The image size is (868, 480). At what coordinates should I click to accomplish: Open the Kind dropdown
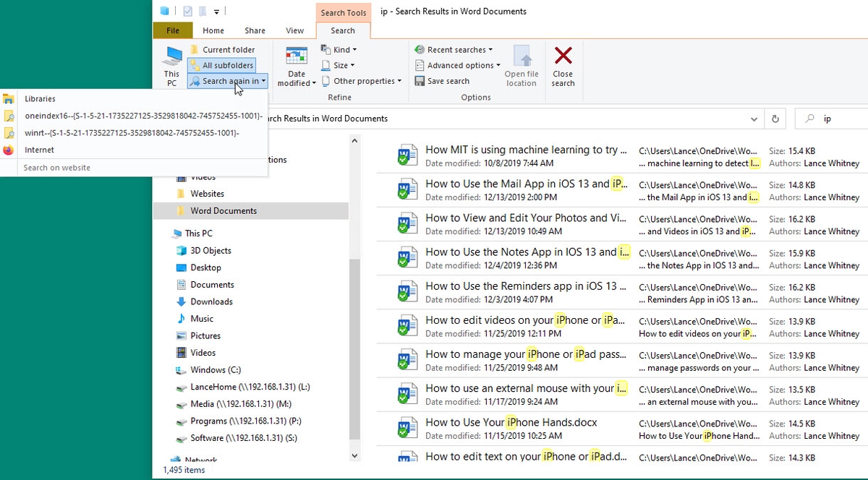340,49
